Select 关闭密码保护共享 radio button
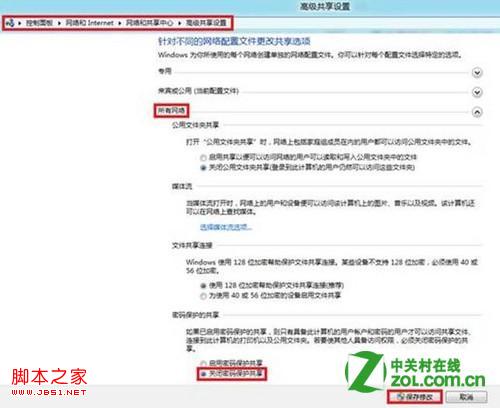 (x=203, y=374)
